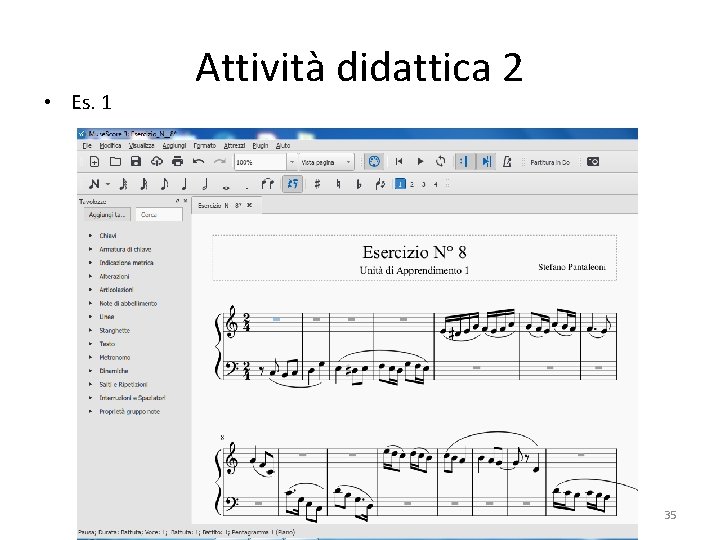Select the half note duration
The height and width of the screenshot is (540, 720).
click(x=205, y=185)
